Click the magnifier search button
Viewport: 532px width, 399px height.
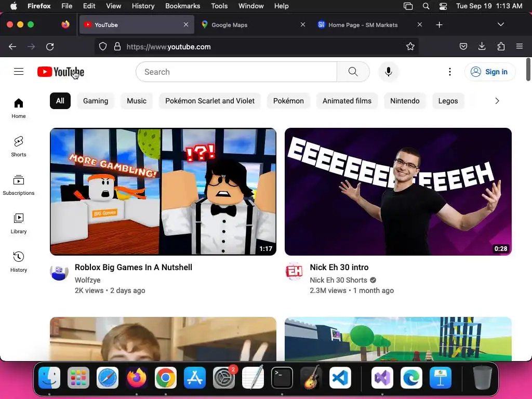353,72
